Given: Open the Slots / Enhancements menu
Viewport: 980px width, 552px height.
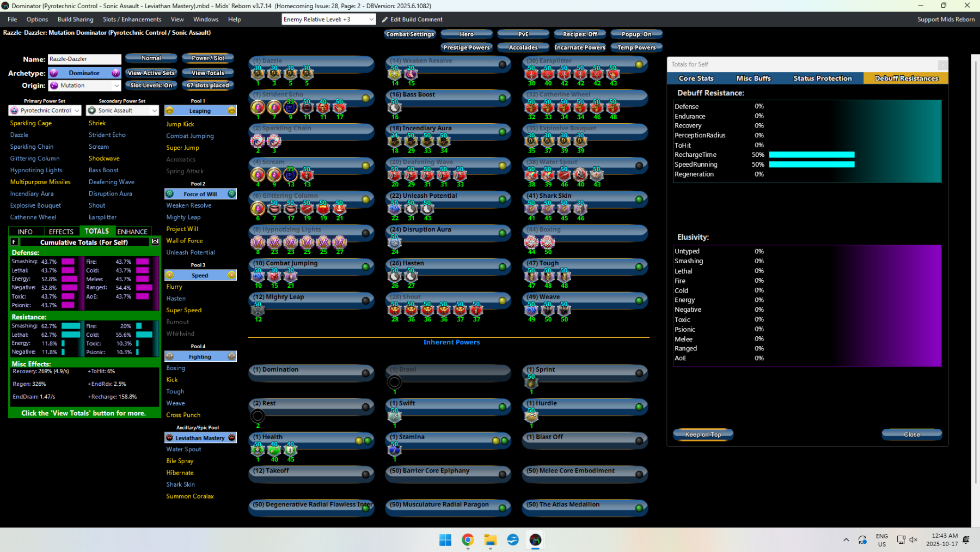Looking at the screenshot, I should tap(132, 20).
